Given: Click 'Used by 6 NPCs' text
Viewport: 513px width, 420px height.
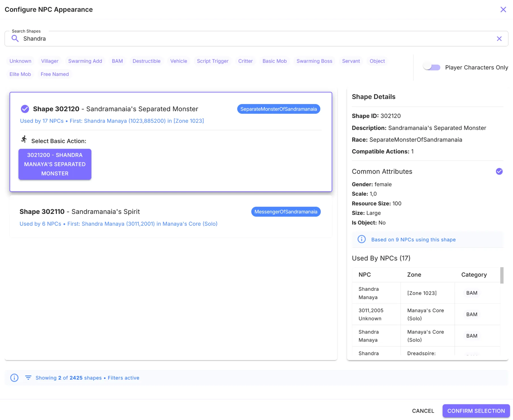Looking at the screenshot, I should (x=40, y=224).
